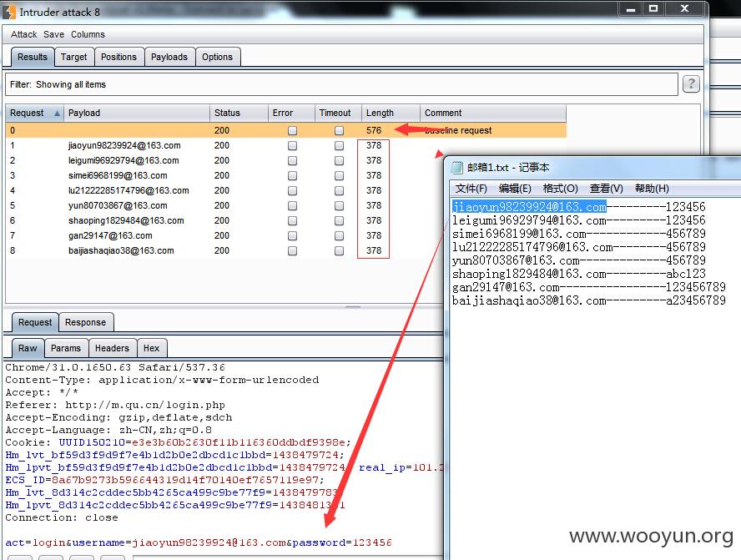
Task: Show the Params request view
Action: tap(66, 348)
